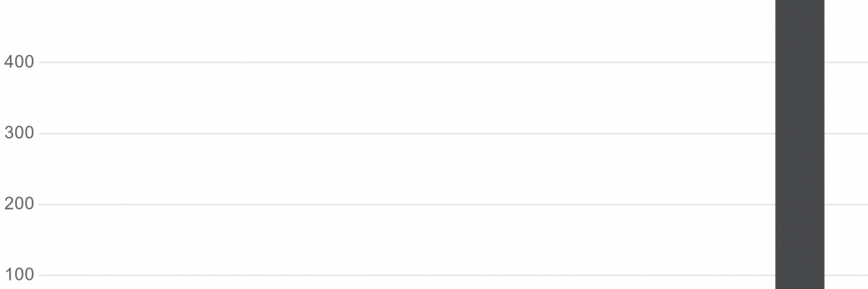
Task: Click empty plot area between 300 and 400
Action: [407, 98]
